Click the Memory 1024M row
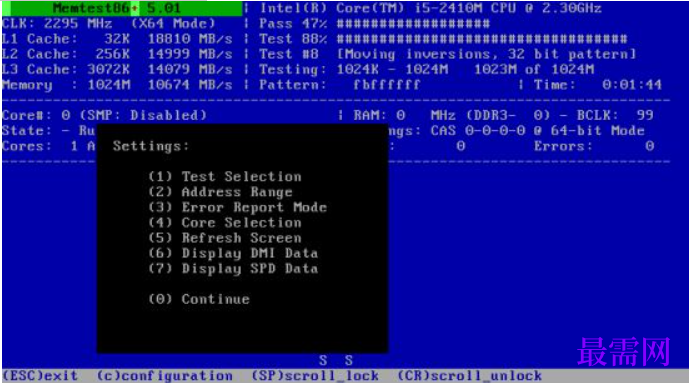Viewport: 689px width, 383px height. (117, 85)
